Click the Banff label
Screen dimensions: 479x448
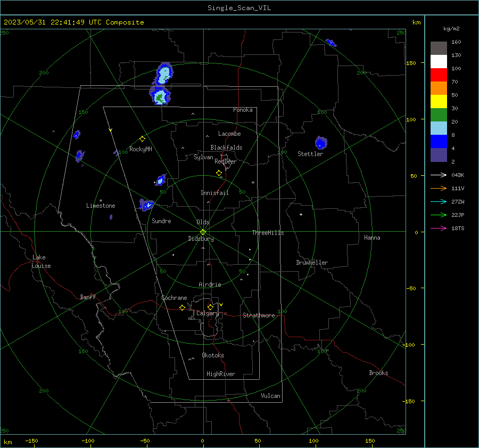[x=88, y=297]
